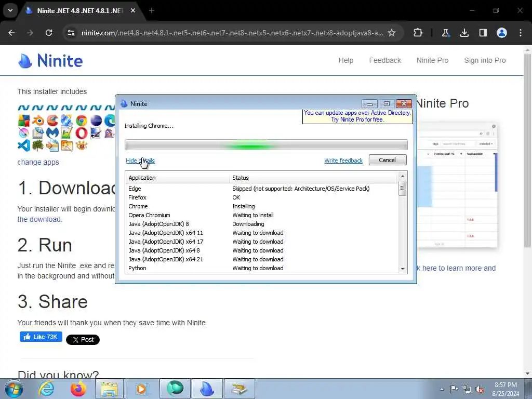Select the Opera Chromium row
Viewport: 532px width, 399px height.
262,215
